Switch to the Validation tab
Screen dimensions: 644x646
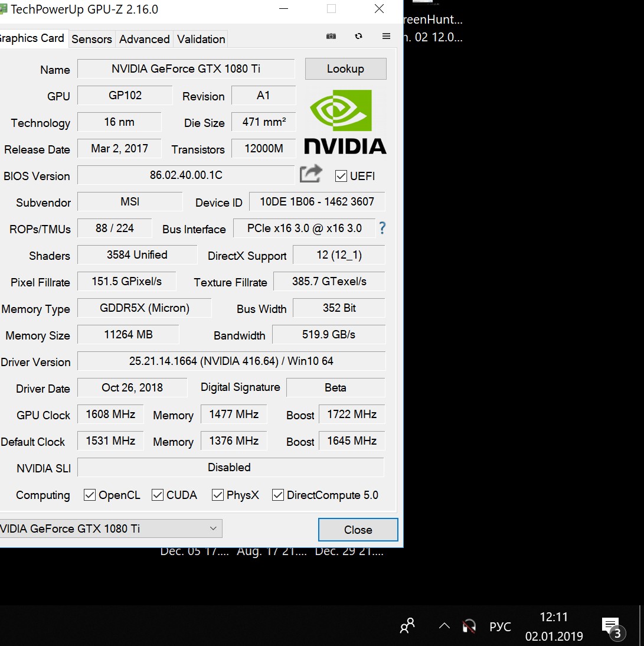point(201,39)
